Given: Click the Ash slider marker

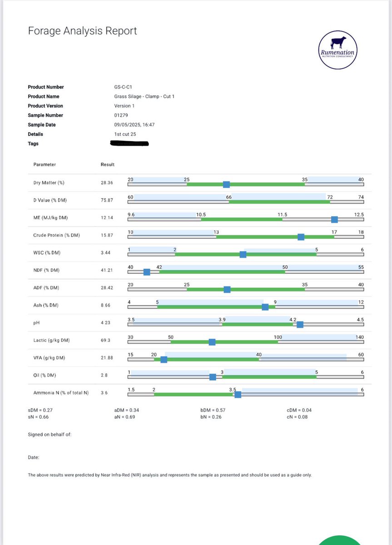Looking at the screenshot, I should click(x=265, y=307).
